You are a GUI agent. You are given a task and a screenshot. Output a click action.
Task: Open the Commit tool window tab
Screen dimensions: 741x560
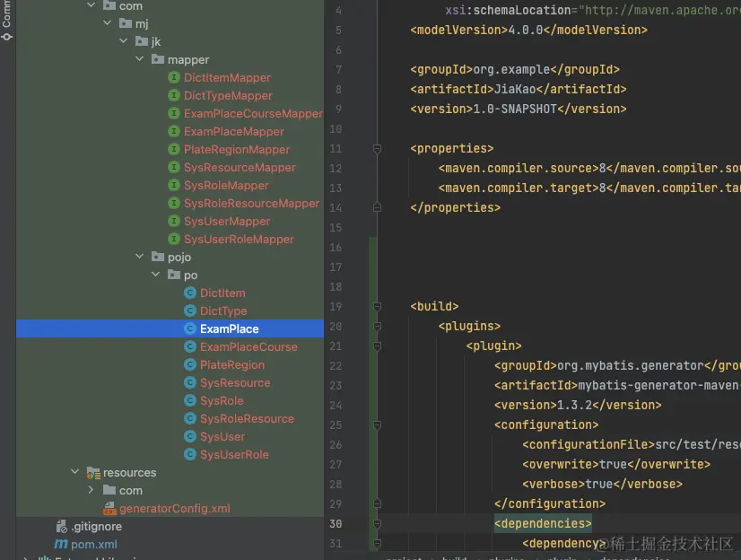click(x=6, y=21)
